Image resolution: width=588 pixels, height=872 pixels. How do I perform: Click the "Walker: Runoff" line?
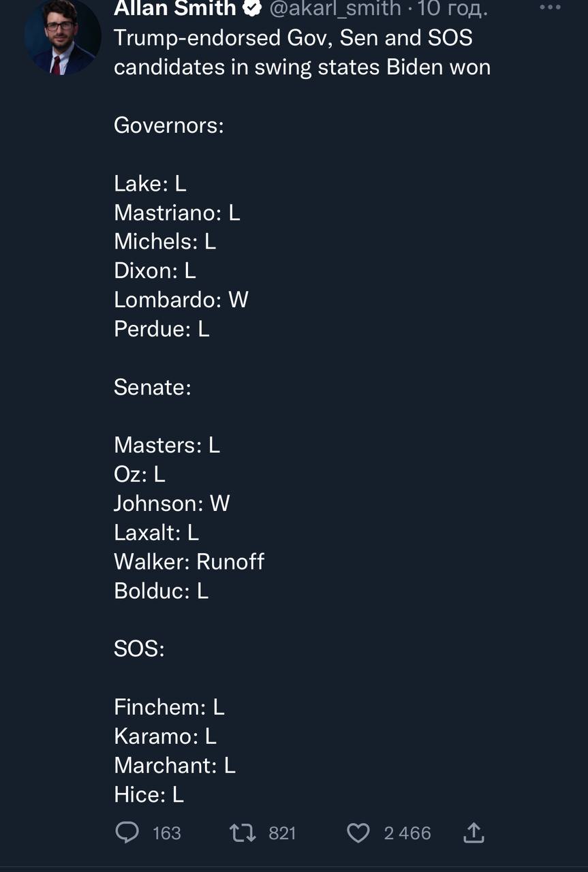[x=189, y=561]
